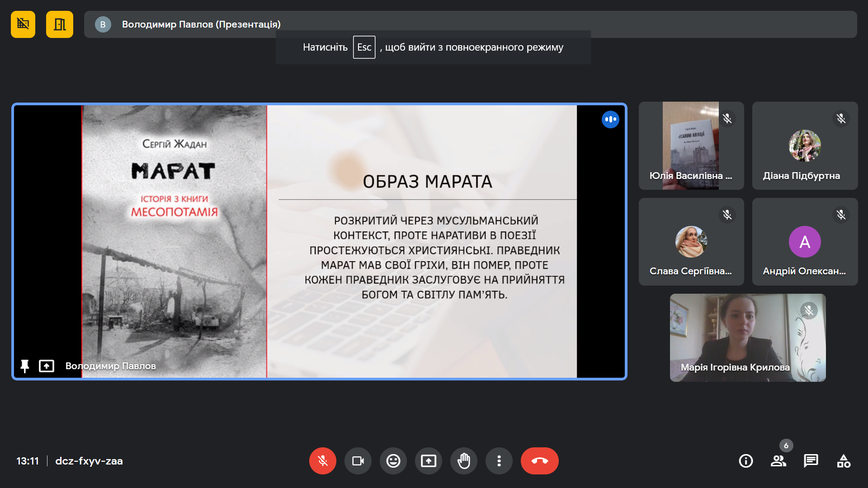868x488 pixels.
Task: Show the participants list panel
Action: click(778, 461)
